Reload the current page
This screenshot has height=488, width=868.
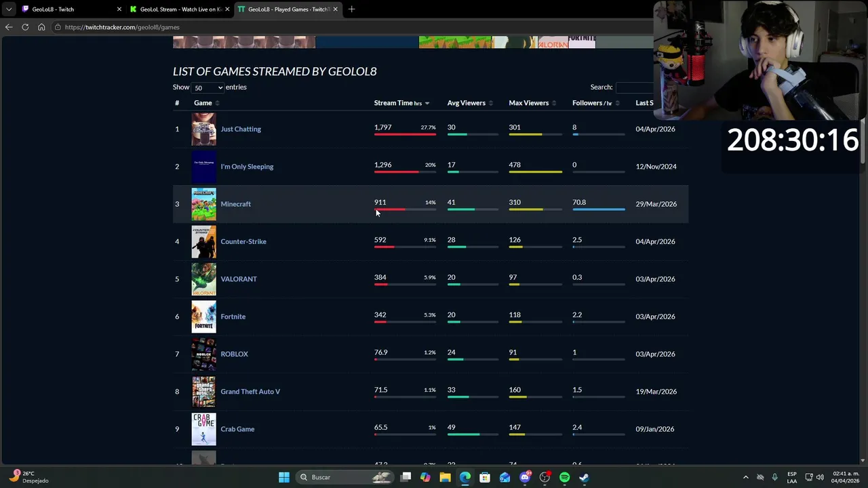[x=25, y=27]
